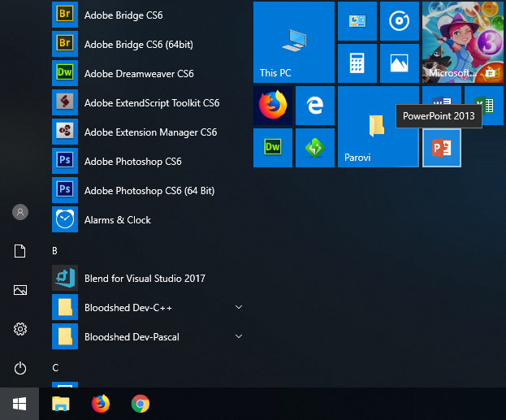Open File Explorer from the taskbar
The image size is (506, 420).
point(61,404)
